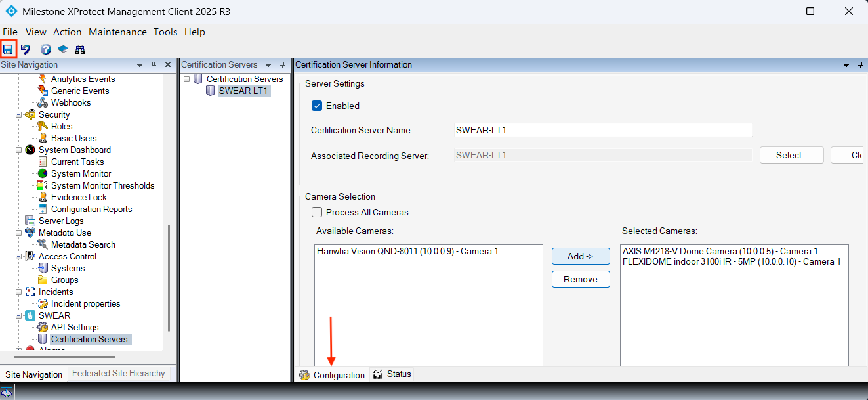The image size is (868, 400).
Task: Pin the Site Navigation panel
Action: [x=154, y=64]
